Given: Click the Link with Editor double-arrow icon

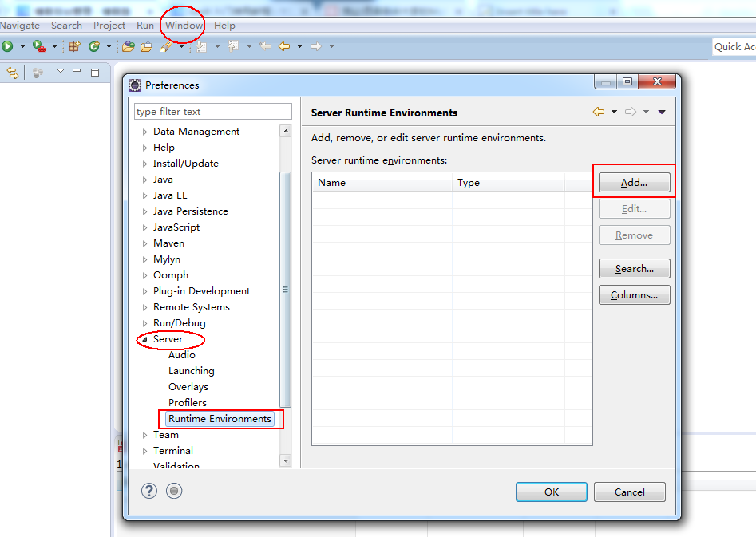Looking at the screenshot, I should coord(13,73).
